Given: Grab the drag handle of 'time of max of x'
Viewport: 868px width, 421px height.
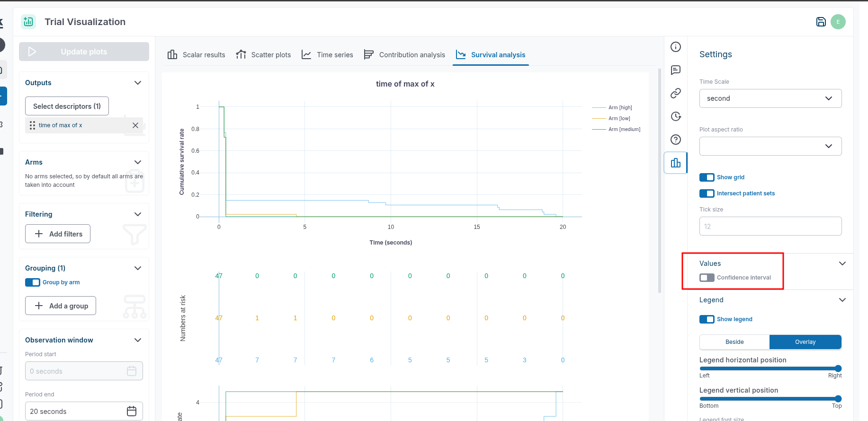Looking at the screenshot, I should pos(32,125).
